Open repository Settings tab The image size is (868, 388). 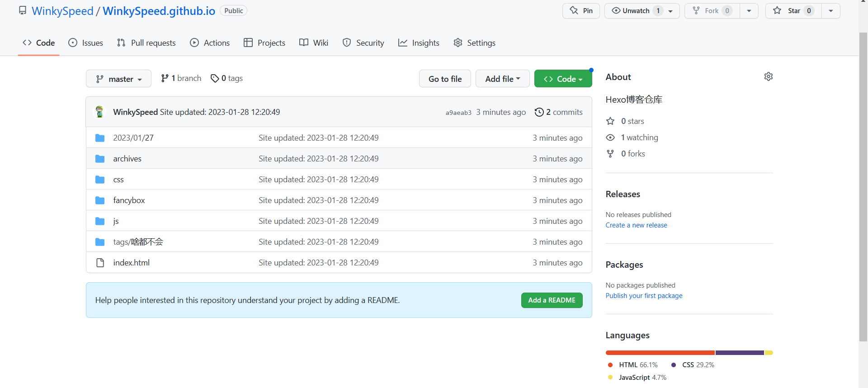474,43
